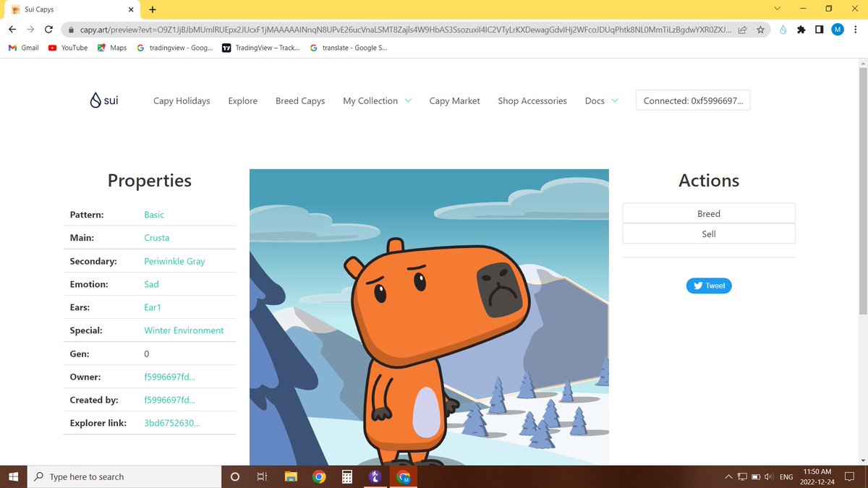This screenshot has height=488, width=868.
Task: Share this page via the share icon
Action: point(744,30)
